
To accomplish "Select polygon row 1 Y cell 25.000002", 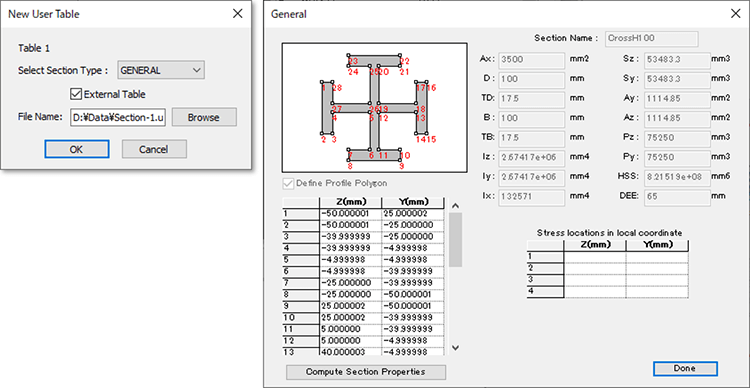I will pos(413,213).
